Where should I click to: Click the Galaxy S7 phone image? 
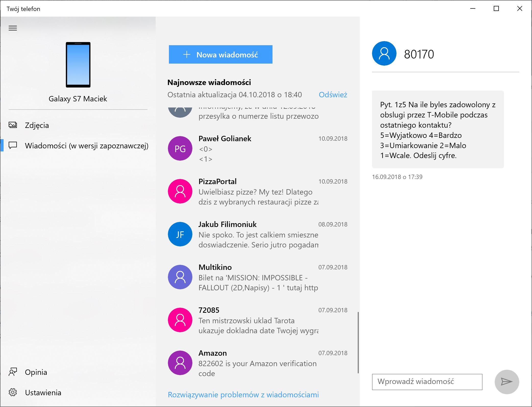[x=78, y=65]
